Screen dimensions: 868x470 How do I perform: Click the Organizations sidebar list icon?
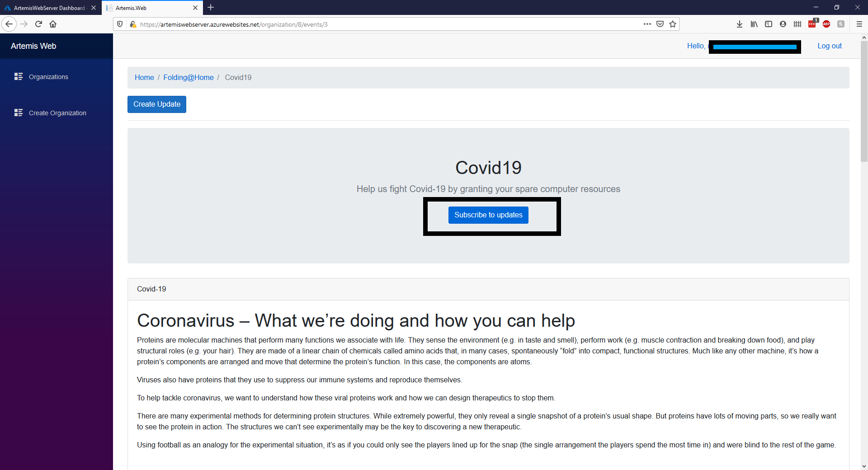[x=19, y=76]
